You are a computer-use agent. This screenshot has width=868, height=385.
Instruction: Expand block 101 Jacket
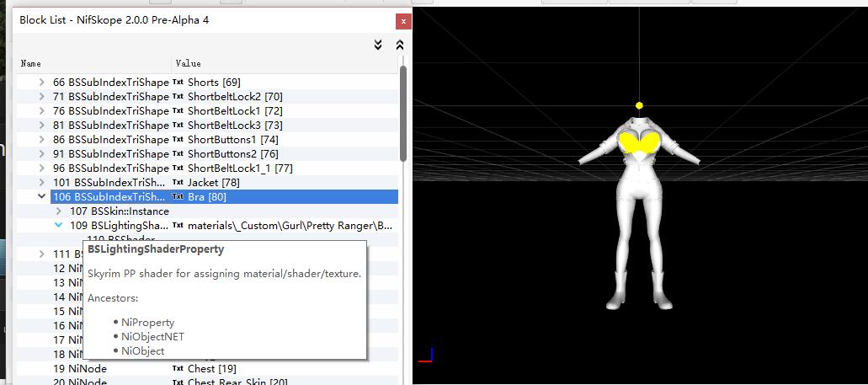[x=42, y=182]
